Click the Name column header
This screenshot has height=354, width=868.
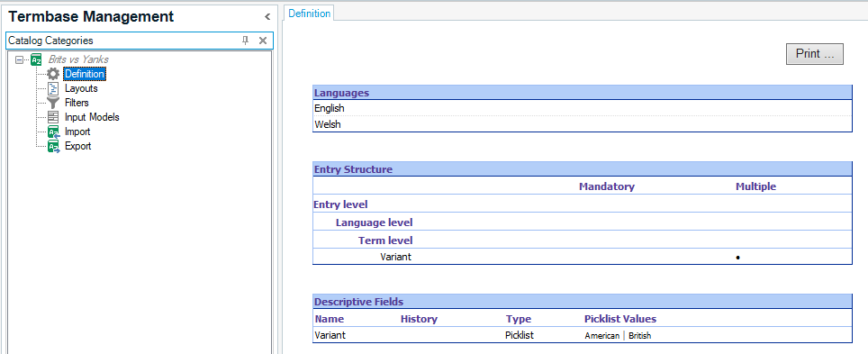[x=330, y=319]
